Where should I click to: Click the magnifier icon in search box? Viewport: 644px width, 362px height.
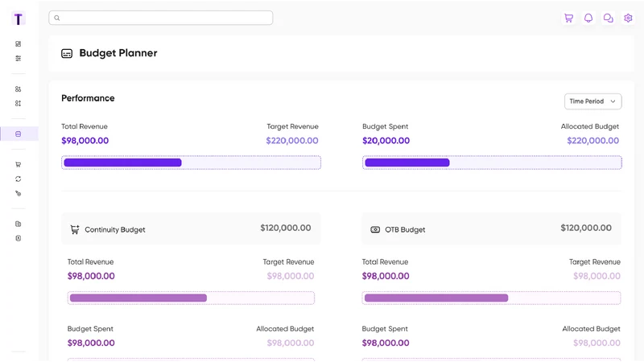57,18
